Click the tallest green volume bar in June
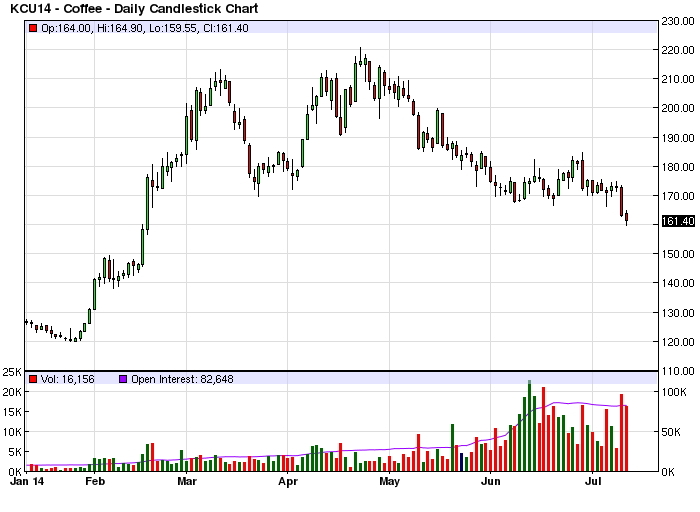Screen dimensions: 700x512 point(529,426)
